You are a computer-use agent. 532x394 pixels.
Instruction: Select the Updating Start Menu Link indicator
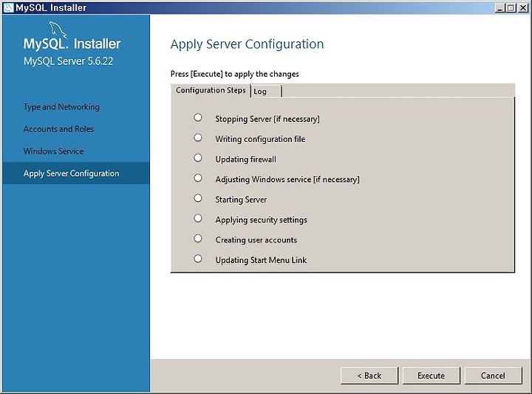(198, 259)
